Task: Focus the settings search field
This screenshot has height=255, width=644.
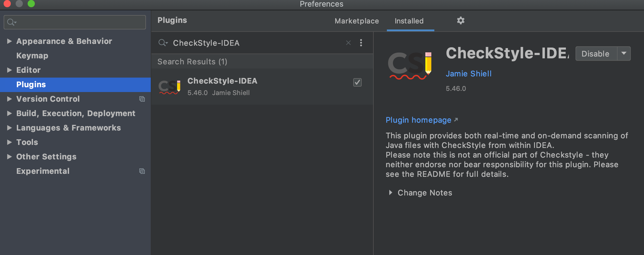Action: click(x=75, y=22)
